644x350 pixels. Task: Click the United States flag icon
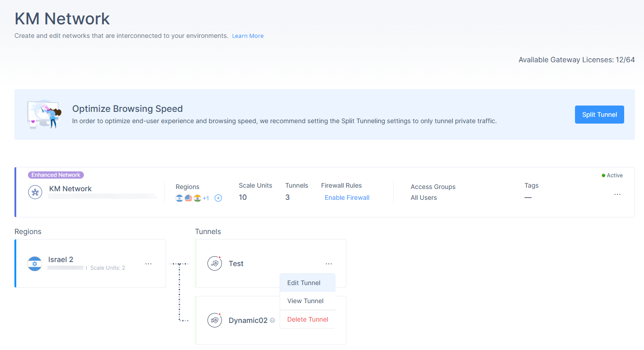click(x=189, y=198)
